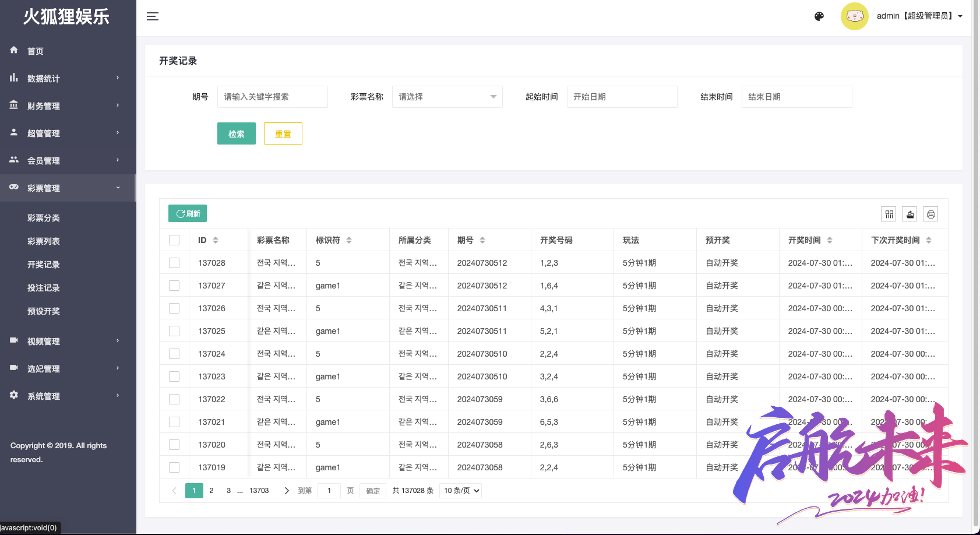Sort by 标识符 column arrows

coord(349,240)
